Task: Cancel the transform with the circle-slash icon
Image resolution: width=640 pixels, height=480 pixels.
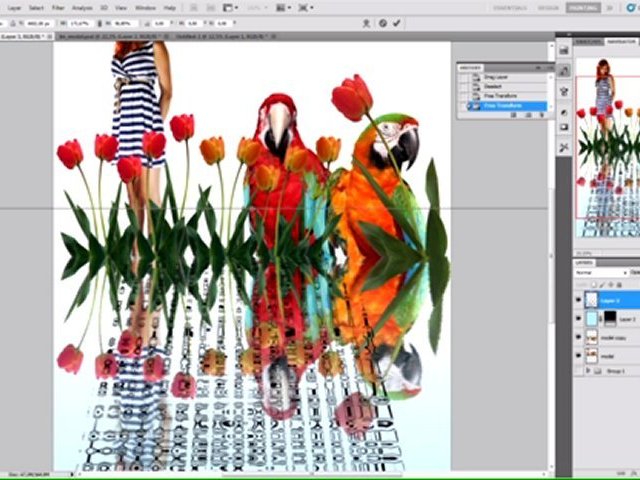Action: 382,23
